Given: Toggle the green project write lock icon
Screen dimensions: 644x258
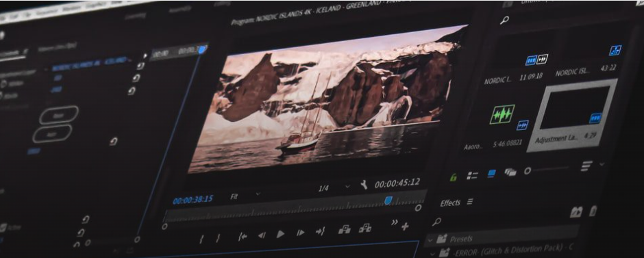Looking at the screenshot, I should coord(454,177).
